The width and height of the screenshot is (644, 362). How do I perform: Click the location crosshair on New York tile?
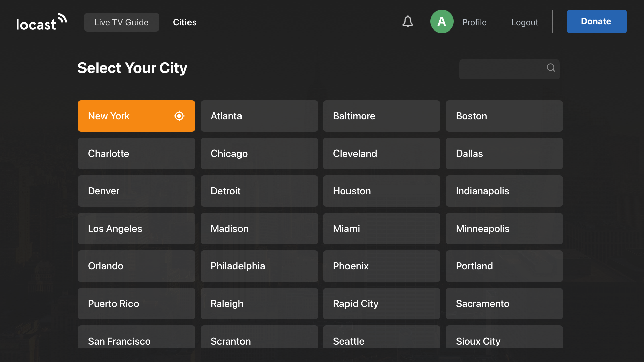point(179,116)
